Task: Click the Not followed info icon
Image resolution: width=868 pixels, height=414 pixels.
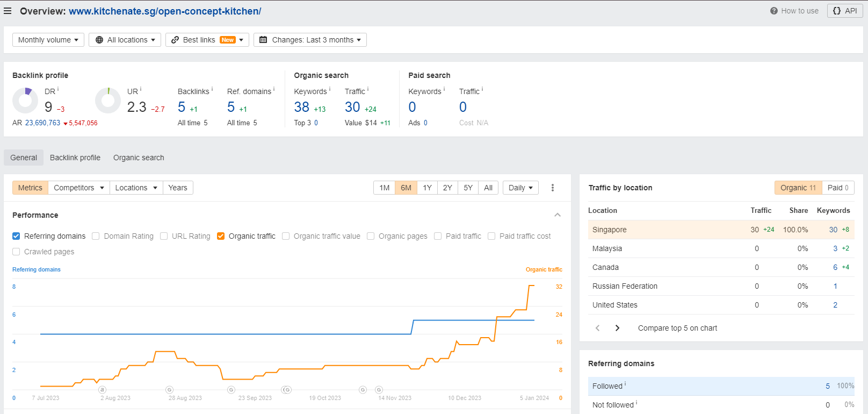Action: coord(636,403)
